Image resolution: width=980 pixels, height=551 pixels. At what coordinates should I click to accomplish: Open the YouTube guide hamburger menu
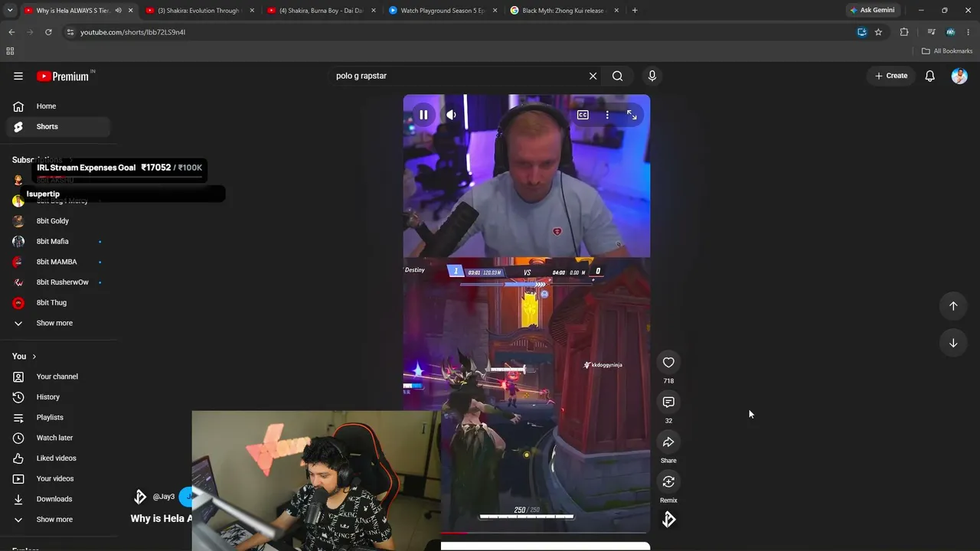[x=18, y=76]
